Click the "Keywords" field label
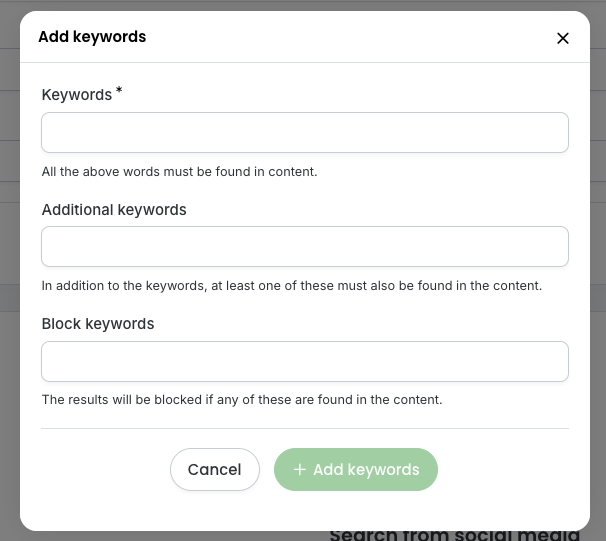The width and height of the screenshot is (606, 541). (x=76, y=95)
